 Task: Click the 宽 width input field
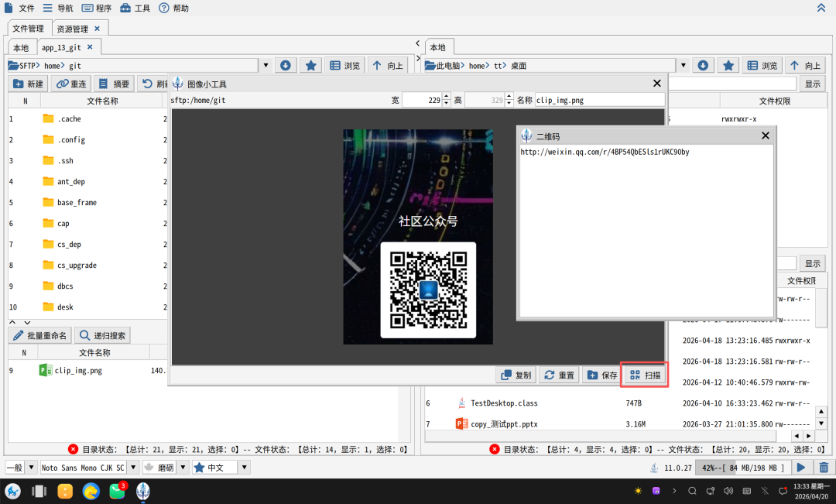tap(423, 100)
